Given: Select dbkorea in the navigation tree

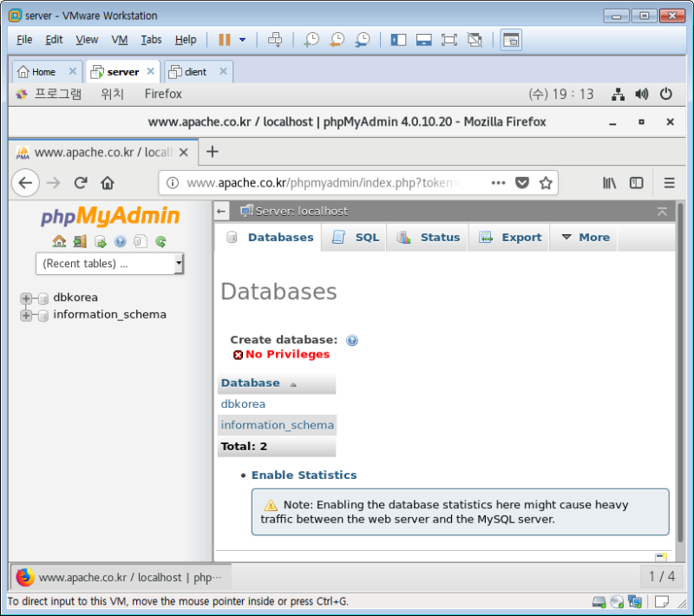Looking at the screenshot, I should click(x=75, y=298).
